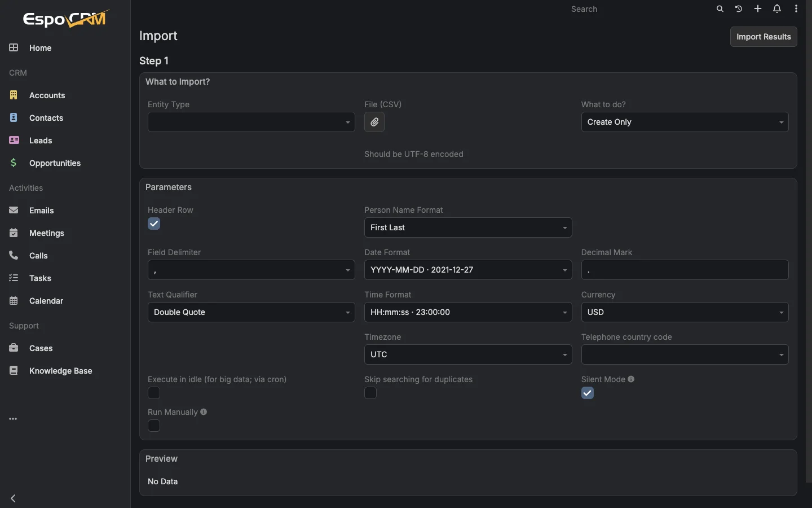Open the Currency dropdown showing USD

point(685,312)
